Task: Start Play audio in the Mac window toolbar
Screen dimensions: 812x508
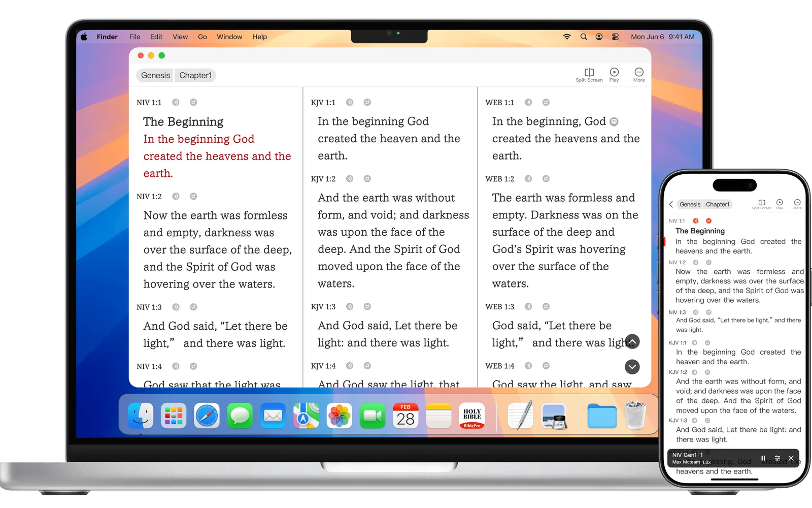Action: [614, 75]
